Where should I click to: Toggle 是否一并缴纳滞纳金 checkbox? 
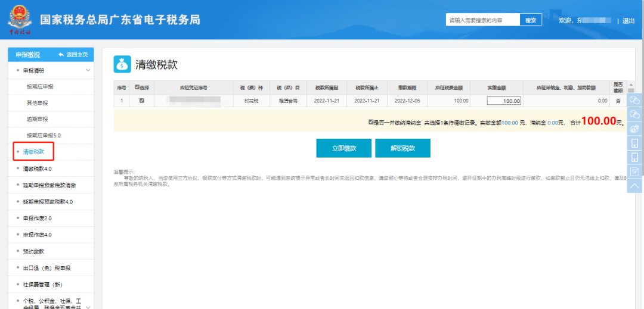371,122
